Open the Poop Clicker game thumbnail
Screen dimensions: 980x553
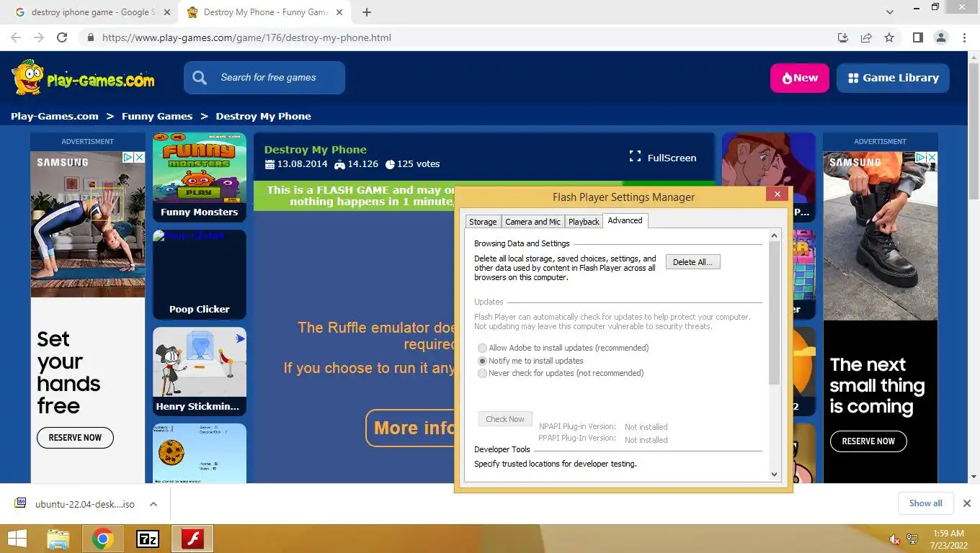point(200,274)
